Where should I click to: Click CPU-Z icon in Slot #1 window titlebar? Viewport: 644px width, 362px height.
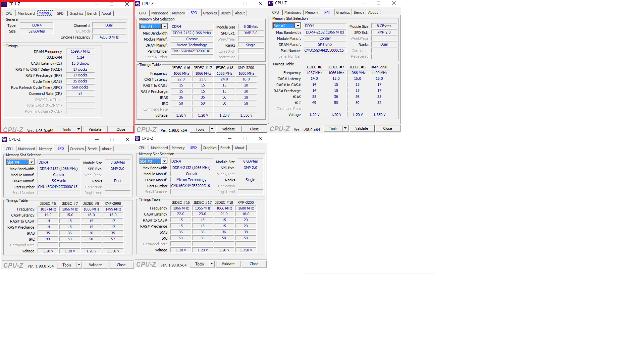click(138, 4)
